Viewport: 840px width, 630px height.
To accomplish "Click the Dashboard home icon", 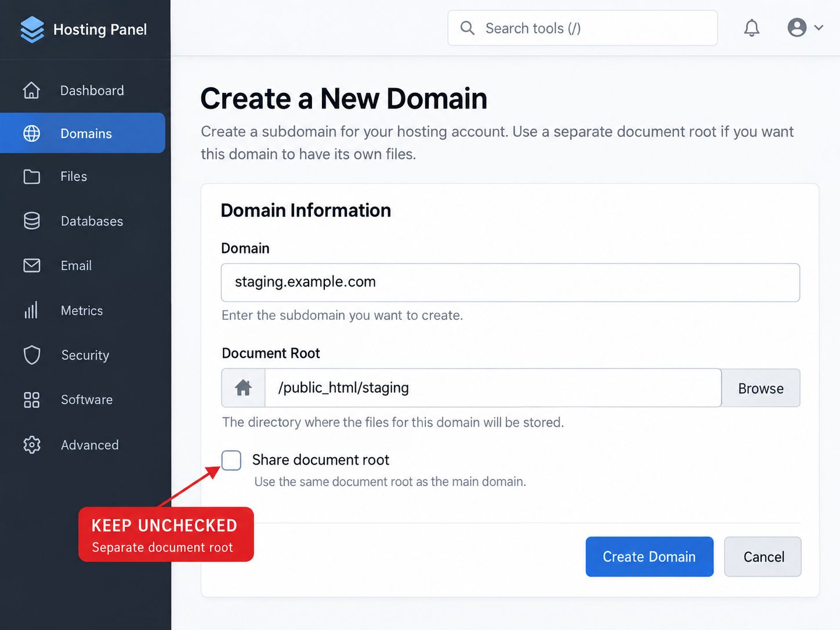I will click(31, 90).
